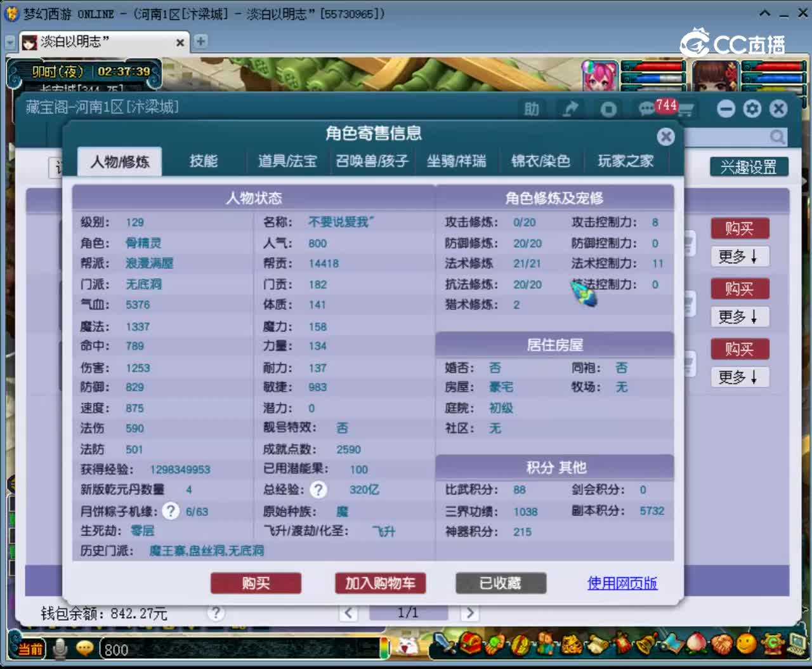The height and width of the screenshot is (669, 812).
Task: Open the 玩家之家 tab
Action: point(625,161)
